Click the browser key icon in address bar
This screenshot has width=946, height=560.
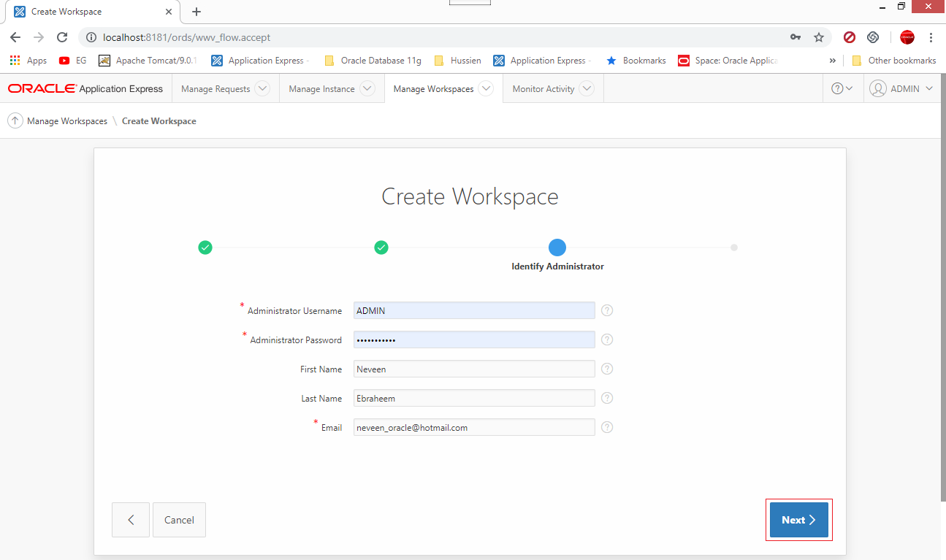[796, 37]
